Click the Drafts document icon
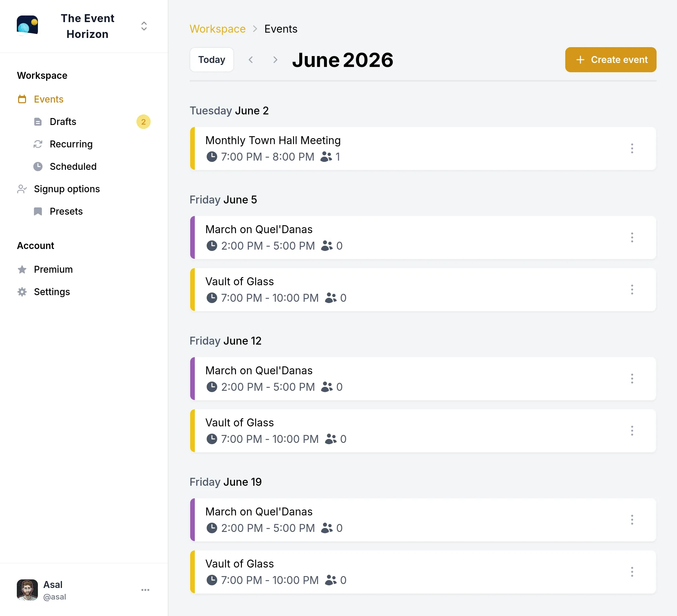This screenshot has height=616, width=677. 38,122
